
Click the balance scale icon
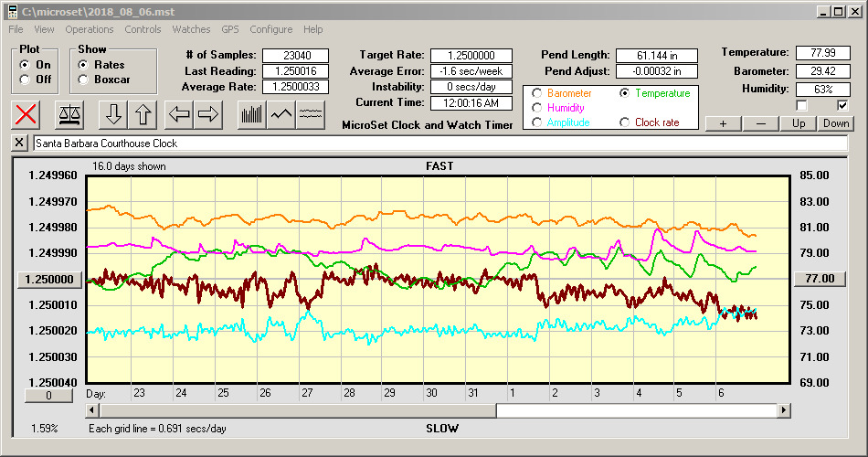(x=69, y=114)
